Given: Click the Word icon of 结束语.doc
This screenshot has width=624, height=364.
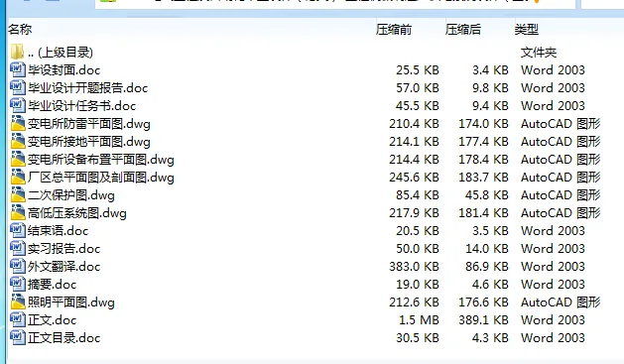Looking at the screenshot, I should [x=17, y=230].
